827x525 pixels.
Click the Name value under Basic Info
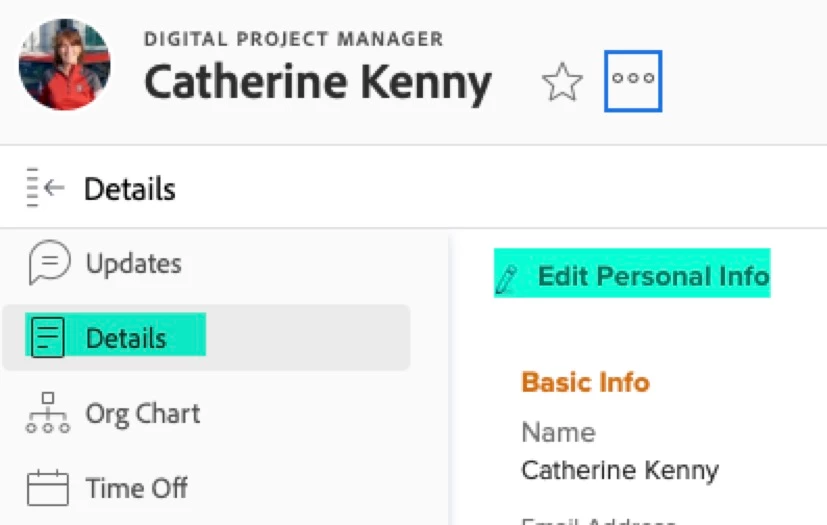click(x=620, y=470)
